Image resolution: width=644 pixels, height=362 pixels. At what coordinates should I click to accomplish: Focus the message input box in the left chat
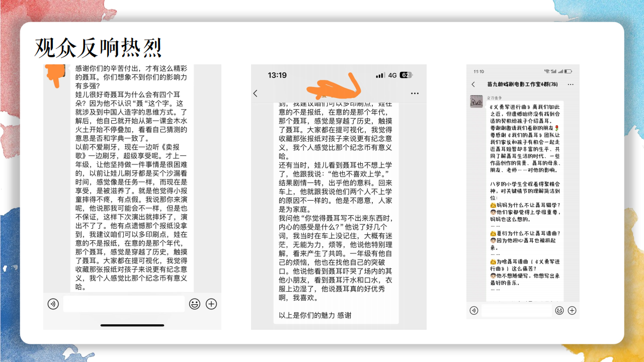click(124, 304)
